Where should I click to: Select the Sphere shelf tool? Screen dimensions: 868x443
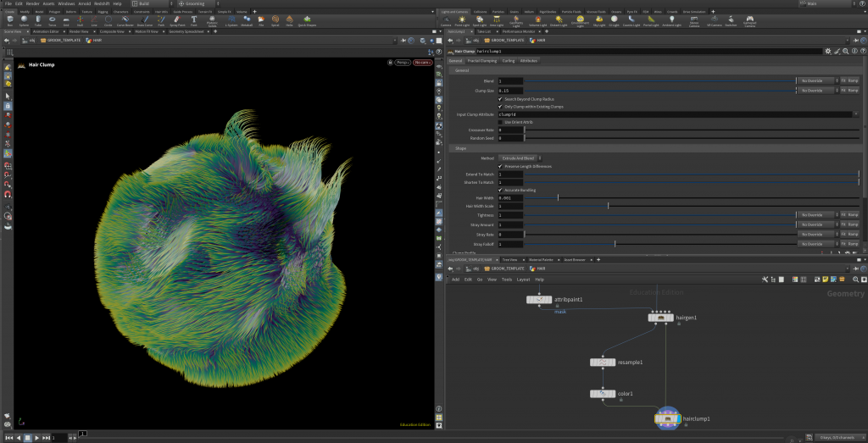[x=24, y=20]
